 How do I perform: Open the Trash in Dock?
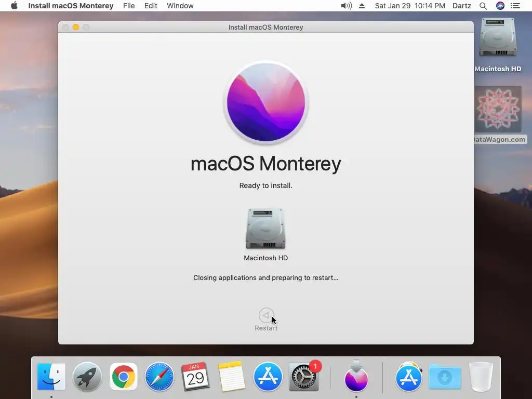click(x=481, y=377)
